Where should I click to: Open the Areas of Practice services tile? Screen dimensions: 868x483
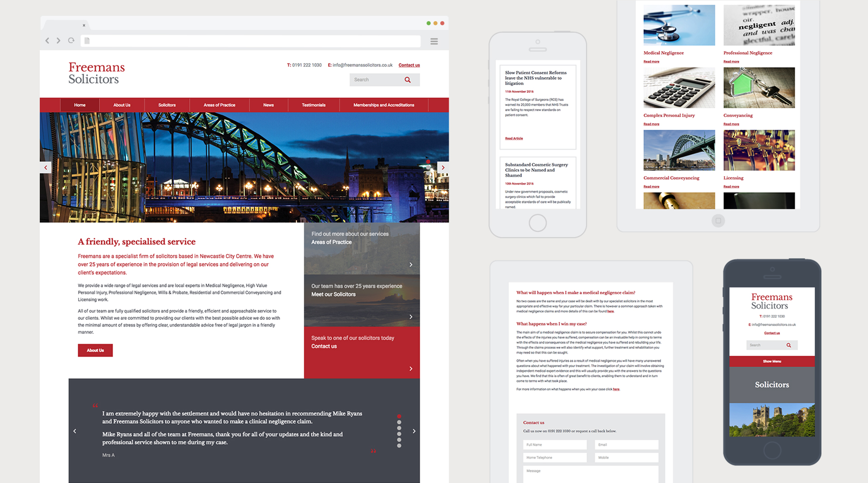click(362, 248)
